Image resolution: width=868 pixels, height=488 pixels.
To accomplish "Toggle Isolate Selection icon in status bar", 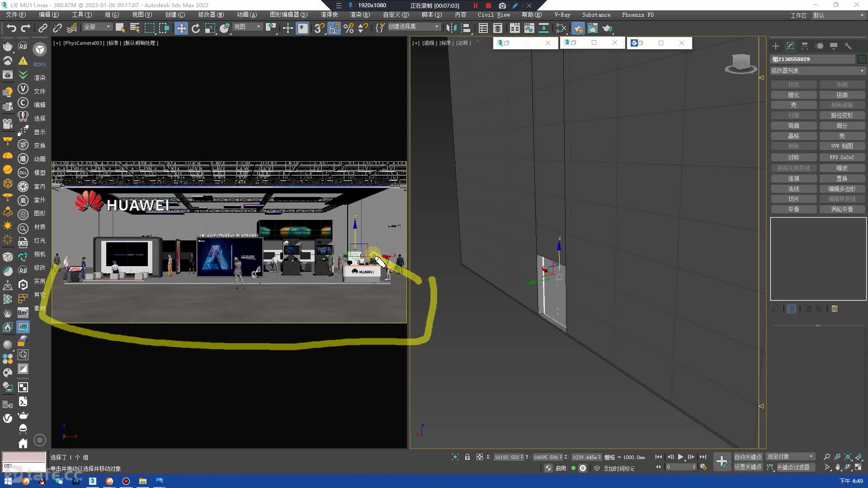I will pyautogui.click(x=455, y=457).
